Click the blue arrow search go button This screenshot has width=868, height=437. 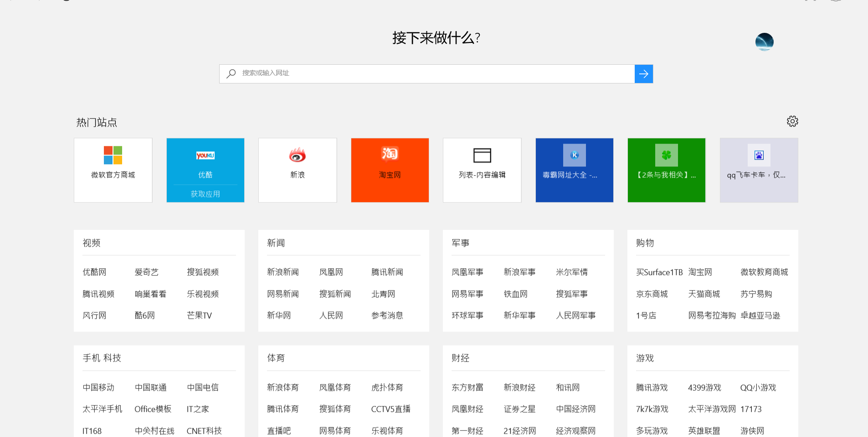pyautogui.click(x=643, y=74)
